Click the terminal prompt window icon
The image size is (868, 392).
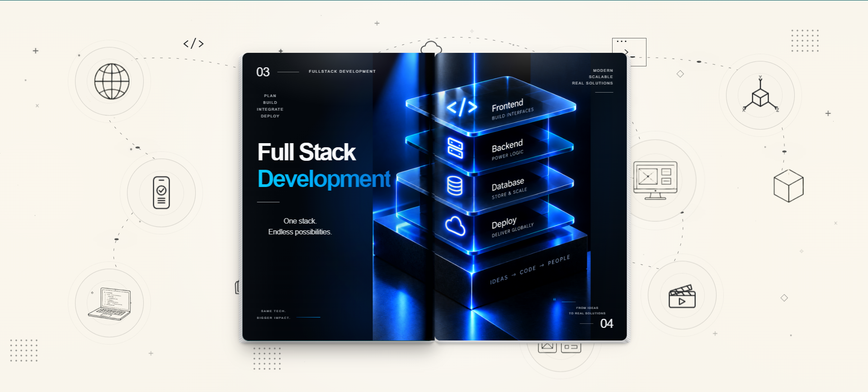click(629, 52)
